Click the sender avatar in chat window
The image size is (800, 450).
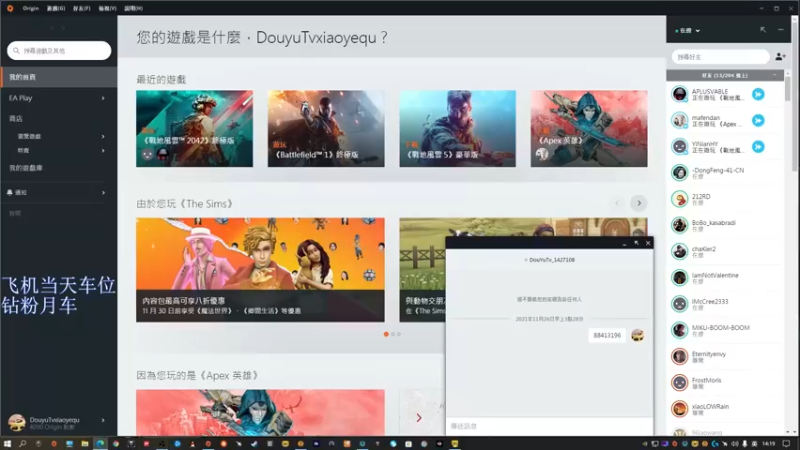[x=638, y=335]
